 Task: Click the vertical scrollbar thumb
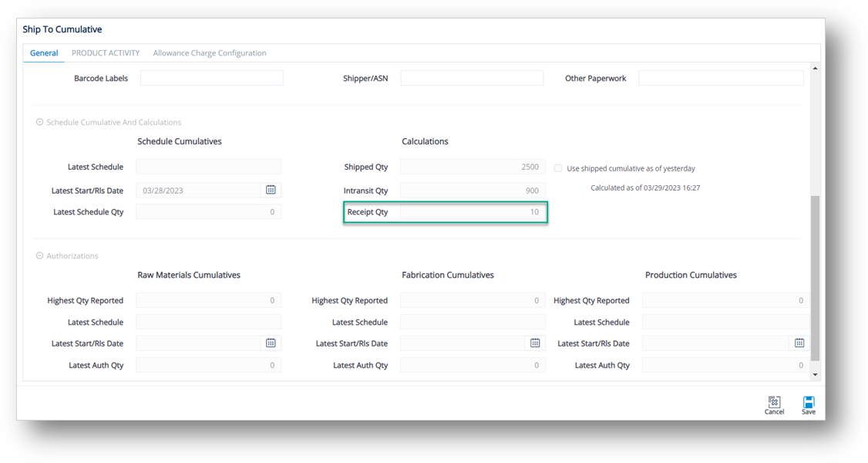(x=815, y=278)
